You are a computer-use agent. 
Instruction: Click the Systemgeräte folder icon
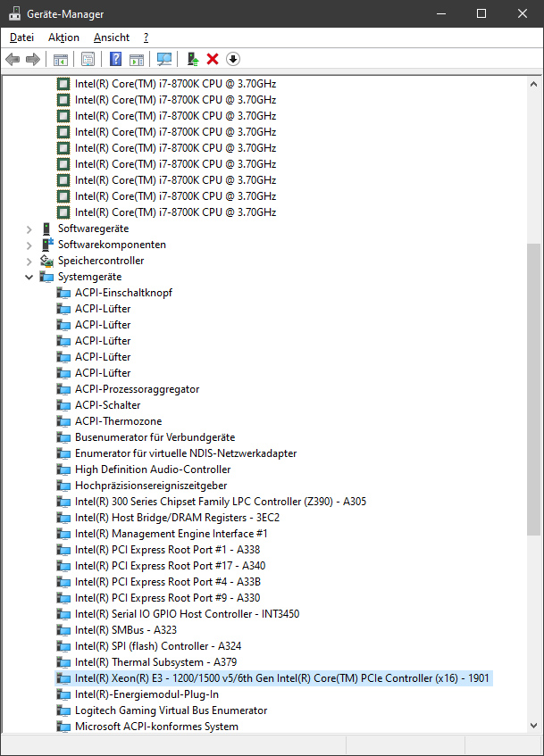coord(46,277)
